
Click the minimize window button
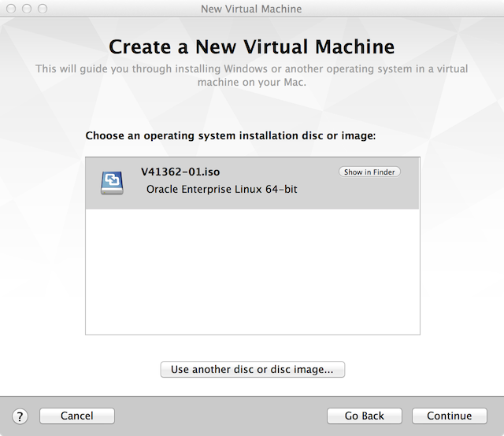coord(27,9)
